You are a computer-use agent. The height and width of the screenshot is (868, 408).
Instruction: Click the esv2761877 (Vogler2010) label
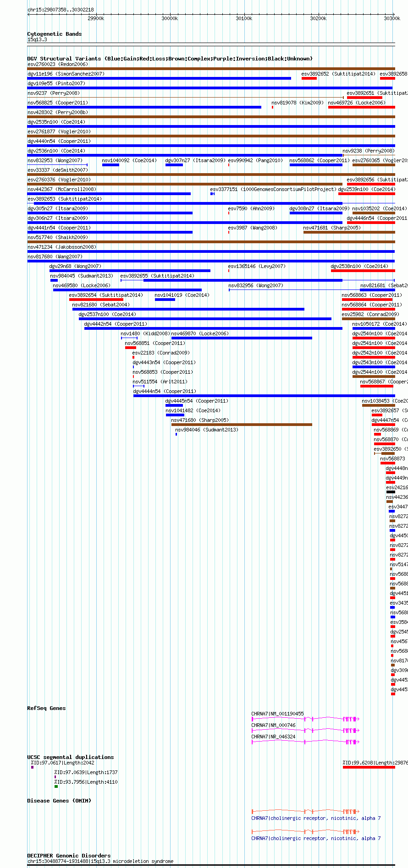coord(59,131)
